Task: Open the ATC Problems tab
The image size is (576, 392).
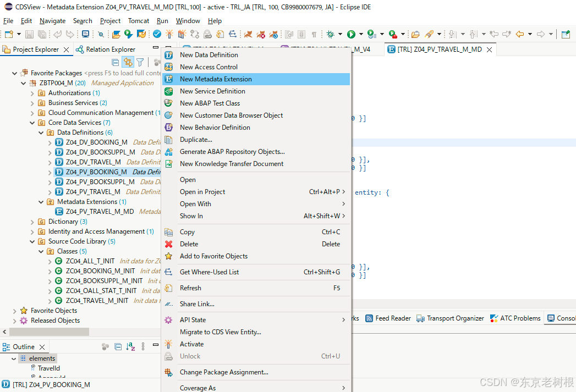Action: (515, 318)
